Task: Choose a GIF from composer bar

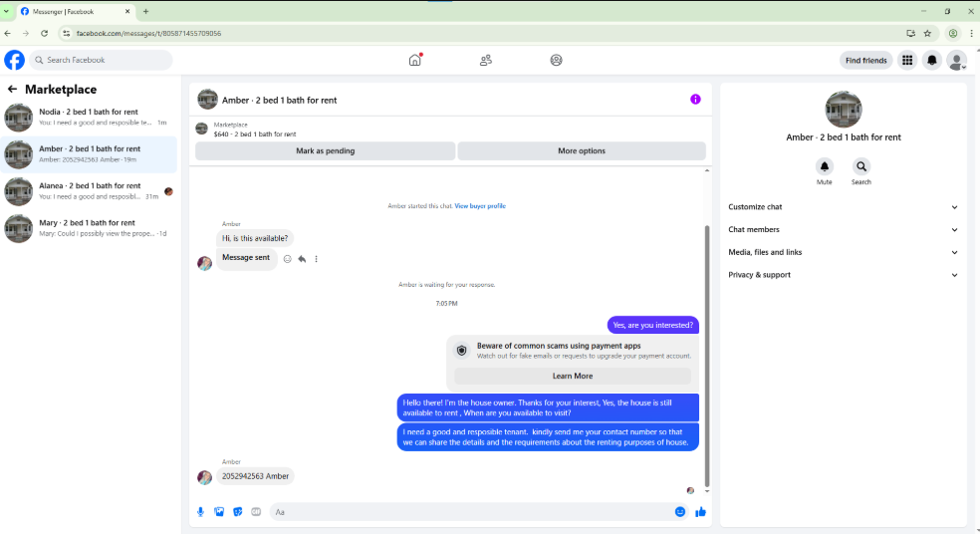Action: [x=256, y=511]
